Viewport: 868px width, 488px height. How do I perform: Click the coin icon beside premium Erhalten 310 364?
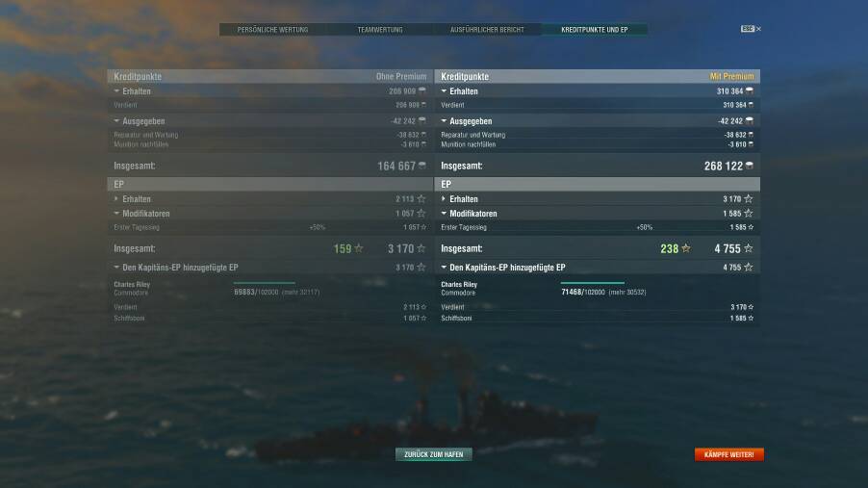[749, 90]
